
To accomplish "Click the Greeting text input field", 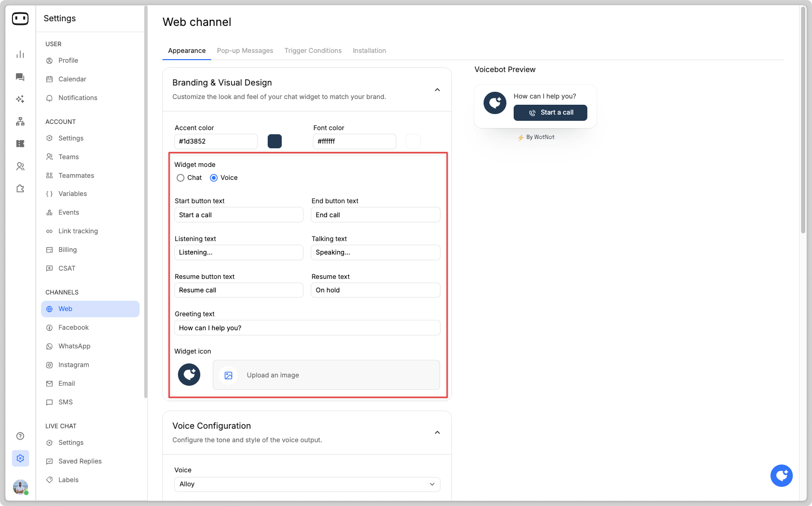I will point(307,328).
